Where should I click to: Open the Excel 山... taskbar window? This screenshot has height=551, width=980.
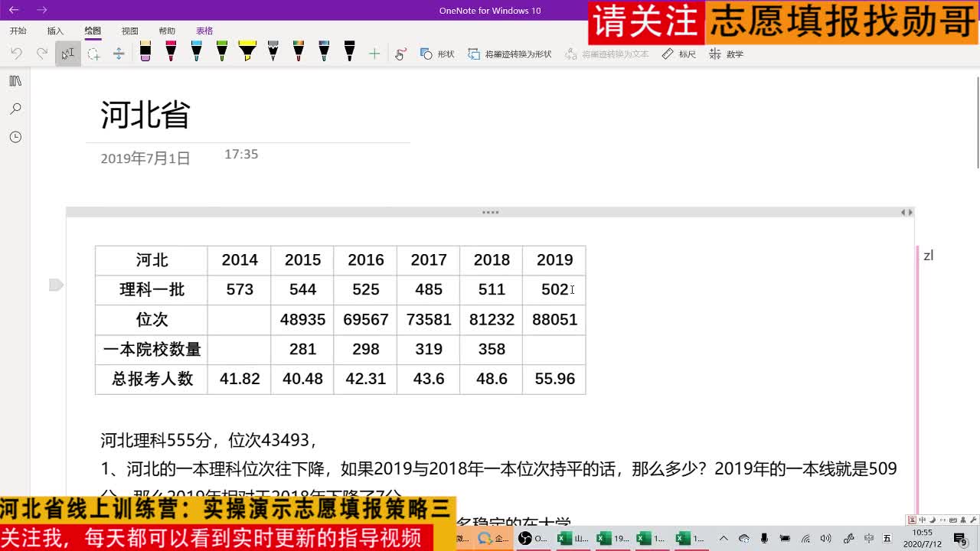(x=573, y=538)
